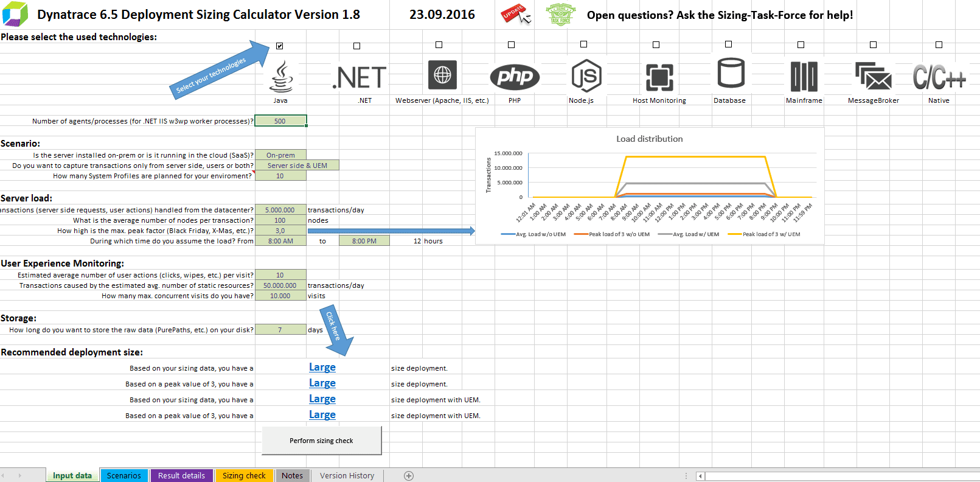
Task: Select the 10.000 concurrent visits cell
Action: [x=280, y=296]
